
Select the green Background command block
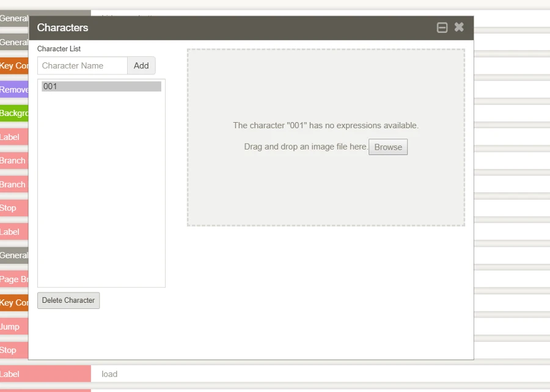pos(14,114)
